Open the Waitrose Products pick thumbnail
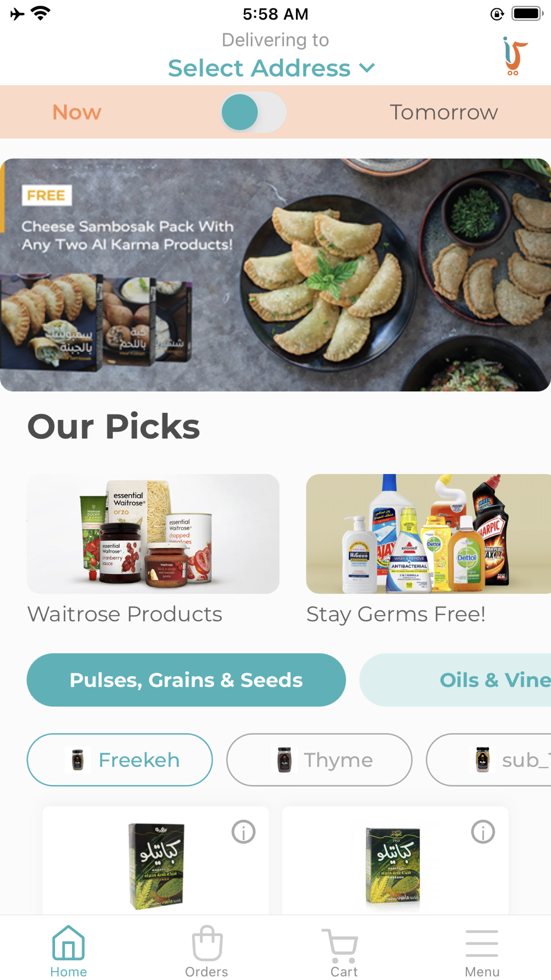The width and height of the screenshot is (551, 980). coord(153,534)
